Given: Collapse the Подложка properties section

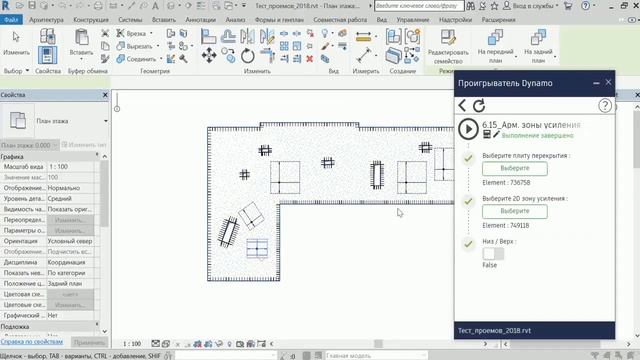Looking at the screenshot, I should point(97,324).
